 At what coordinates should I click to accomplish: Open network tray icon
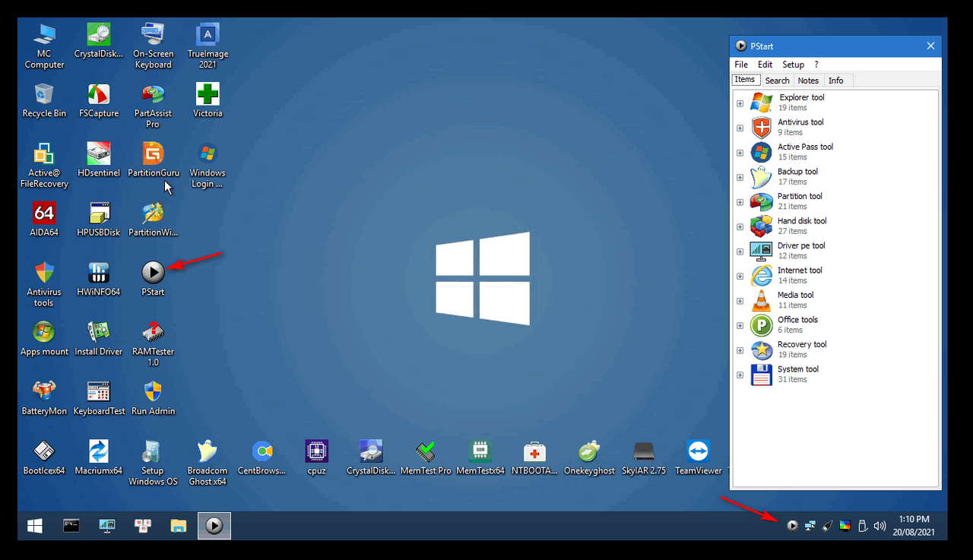(810, 525)
